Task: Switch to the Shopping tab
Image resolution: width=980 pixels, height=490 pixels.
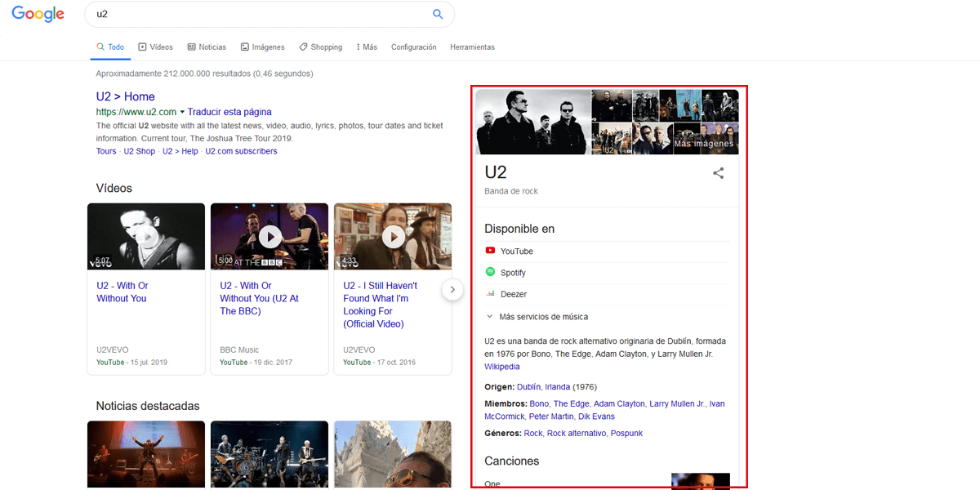Action: 321,47
